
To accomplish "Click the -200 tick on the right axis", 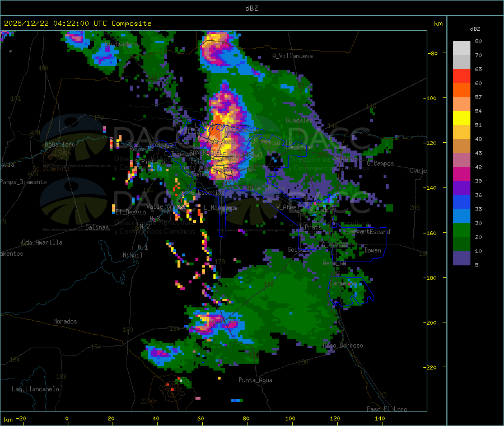I will [x=430, y=322].
